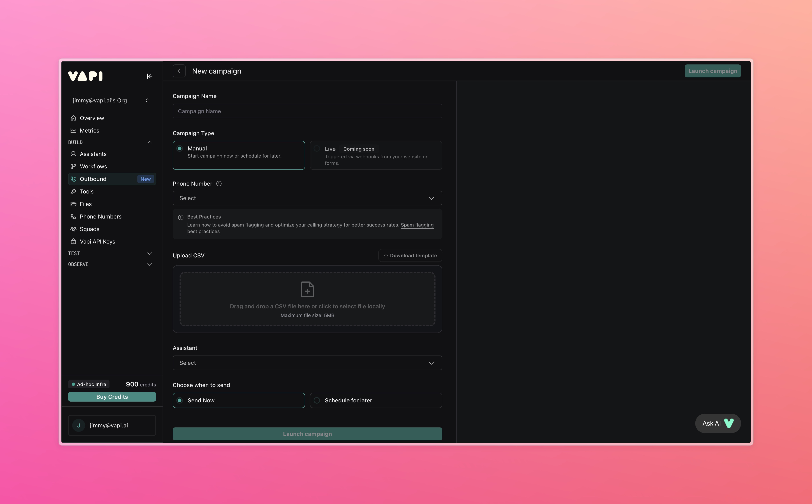The height and width of the screenshot is (504, 812).
Task: Select the Manual campaign type radio
Action: (180, 149)
